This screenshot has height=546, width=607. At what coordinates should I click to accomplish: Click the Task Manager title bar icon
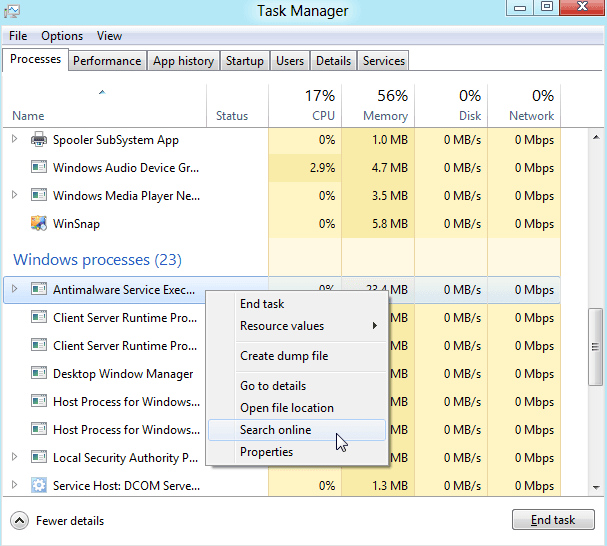[x=12, y=11]
